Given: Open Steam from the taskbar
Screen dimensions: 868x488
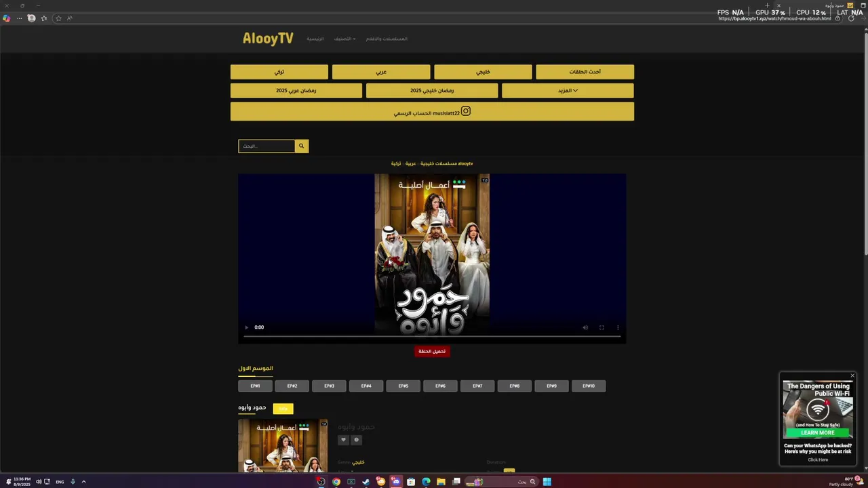Looking at the screenshot, I should click(x=366, y=482).
